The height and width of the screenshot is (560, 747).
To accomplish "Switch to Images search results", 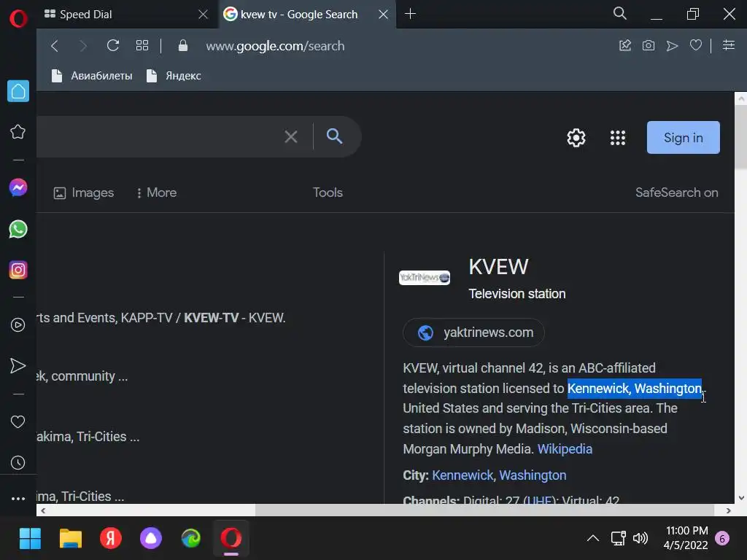I will coord(84,192).
